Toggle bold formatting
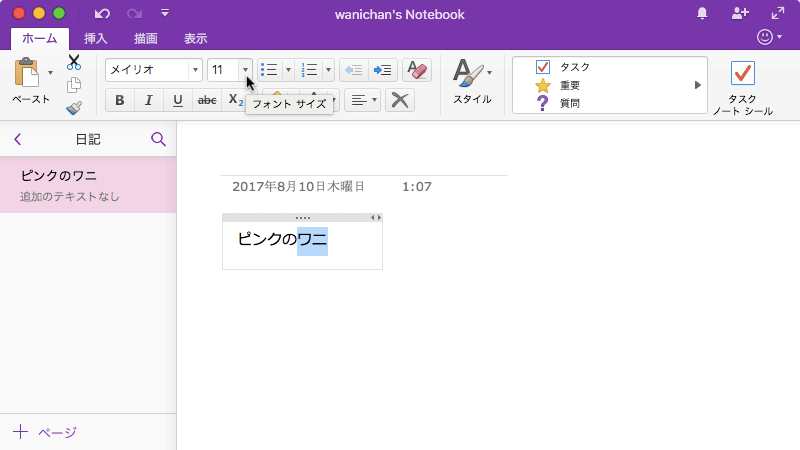The height and width of the screenshot is (450, 800). coord(119,100)
